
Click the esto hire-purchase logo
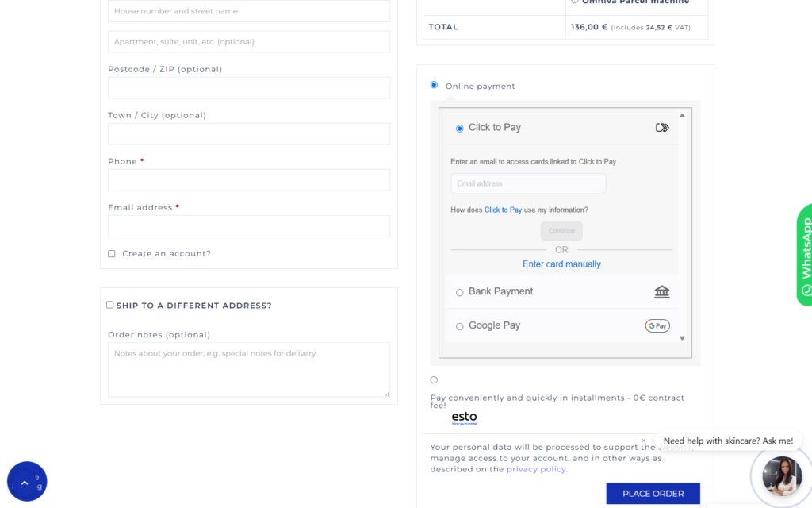pyautogui.click(x=464, y=418)
